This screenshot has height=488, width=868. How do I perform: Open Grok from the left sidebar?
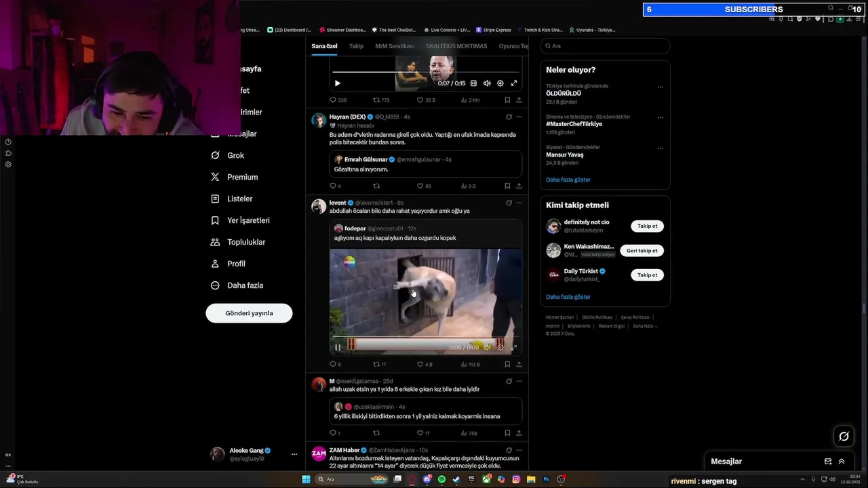coord(227,155)
